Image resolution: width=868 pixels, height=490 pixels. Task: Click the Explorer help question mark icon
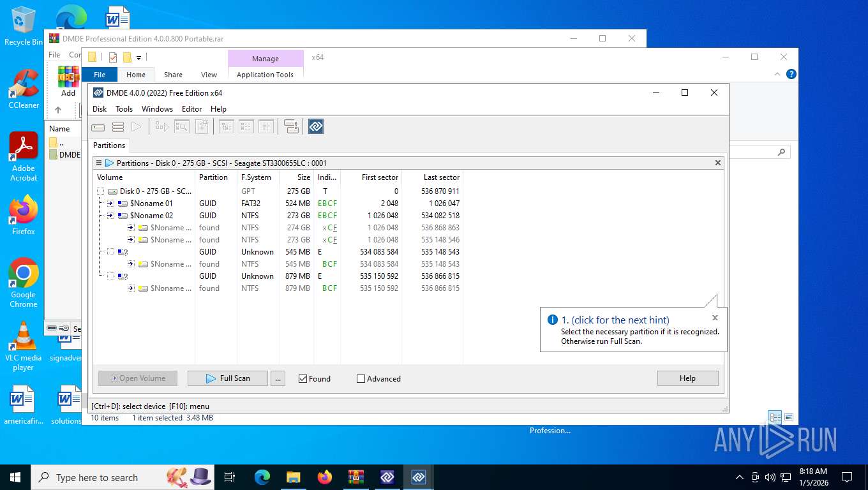coord(791,74)
